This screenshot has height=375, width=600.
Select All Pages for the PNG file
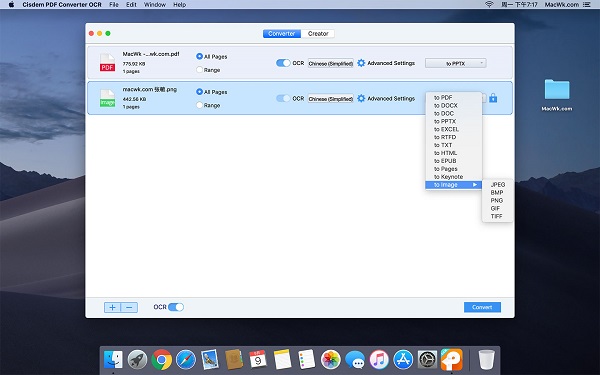coord(199,92)
